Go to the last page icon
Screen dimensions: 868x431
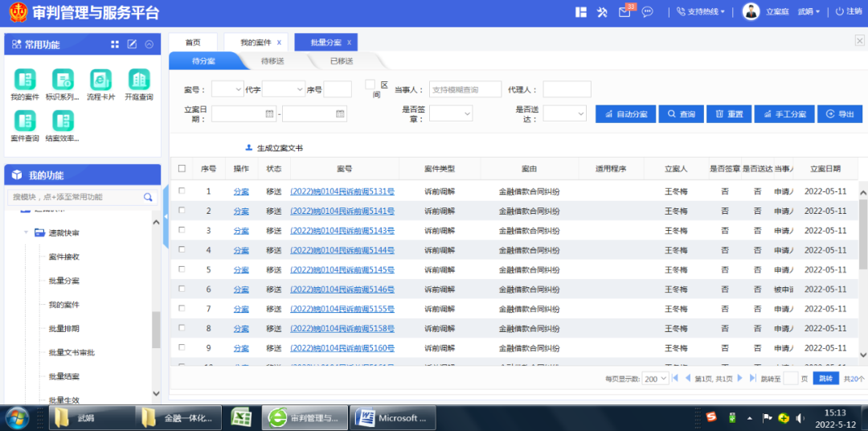click(x=752, y=378)
